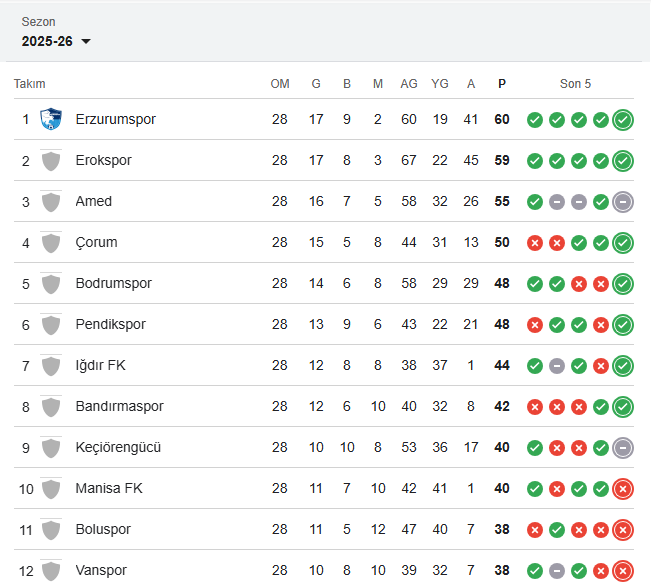The image size is (651, 582).
Task: Open the 2025-26 season dropdown
Action: click(x=56, y=41)
